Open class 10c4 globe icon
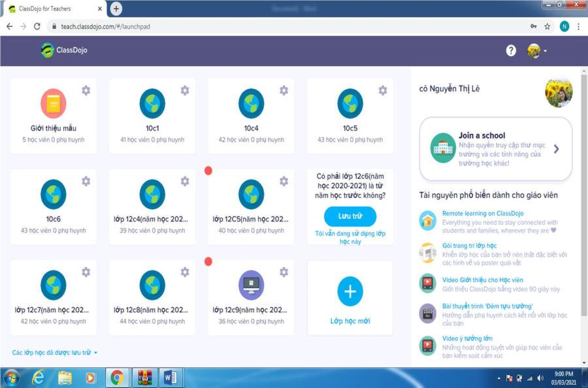588x388 pixels. 252,103
